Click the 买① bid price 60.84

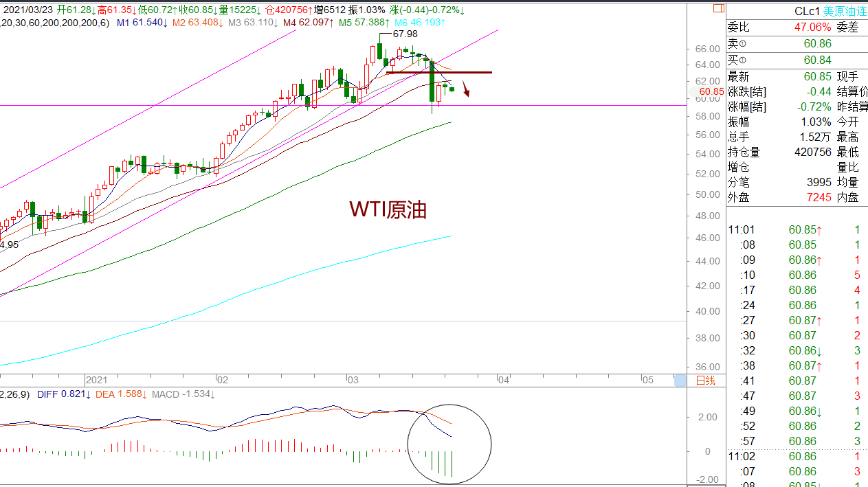point(817,60)
